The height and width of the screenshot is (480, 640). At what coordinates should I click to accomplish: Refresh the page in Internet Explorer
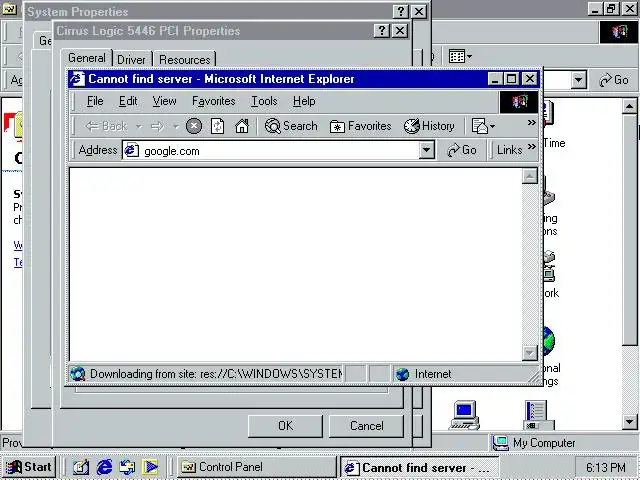tap(217, 126)
